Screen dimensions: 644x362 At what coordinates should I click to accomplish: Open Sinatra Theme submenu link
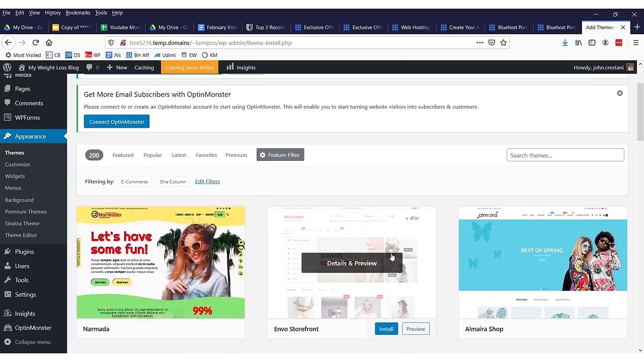tap(22, 223)
